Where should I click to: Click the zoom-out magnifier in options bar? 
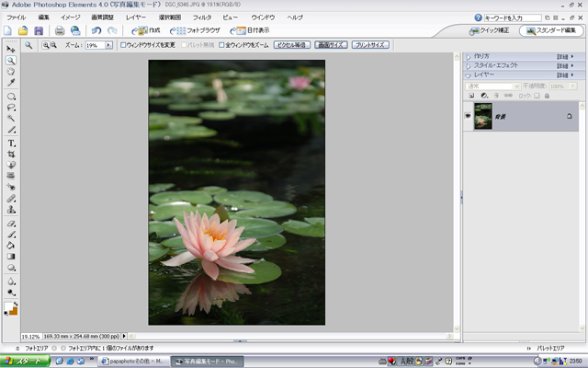[53, 45]
